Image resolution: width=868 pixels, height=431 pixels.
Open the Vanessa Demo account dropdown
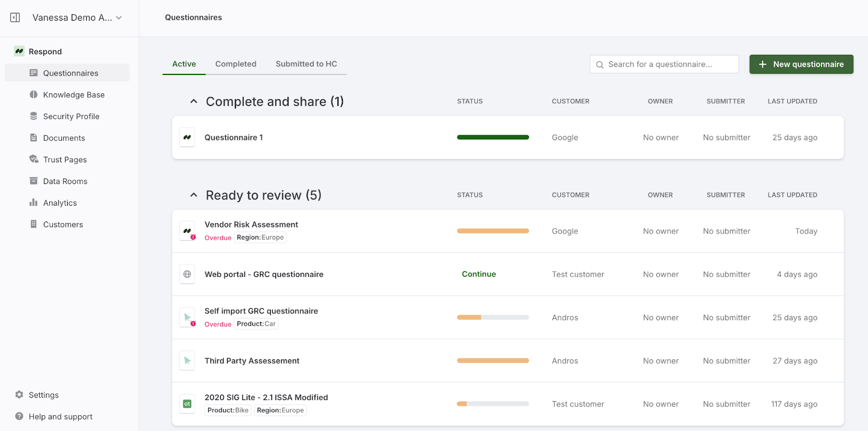tap(77, 17)
